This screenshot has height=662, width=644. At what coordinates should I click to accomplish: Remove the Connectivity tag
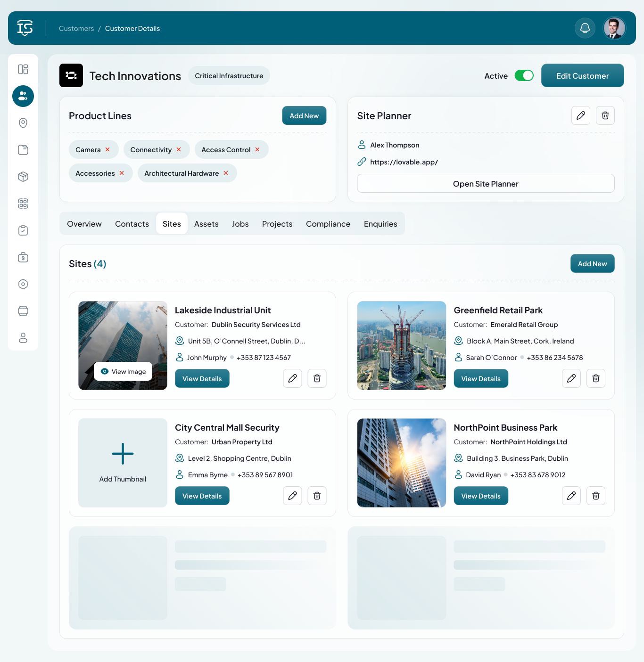tap(179, 149)
